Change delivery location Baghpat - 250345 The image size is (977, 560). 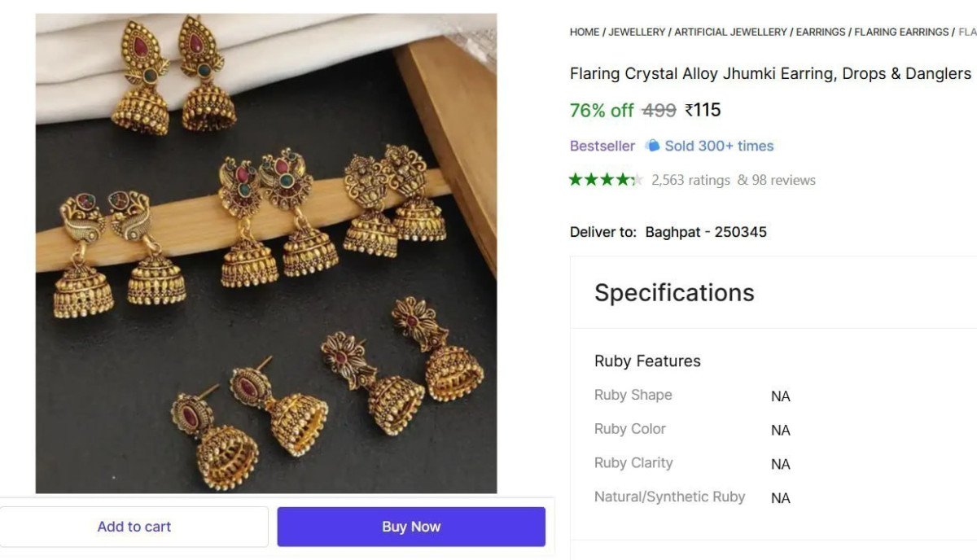706,232
